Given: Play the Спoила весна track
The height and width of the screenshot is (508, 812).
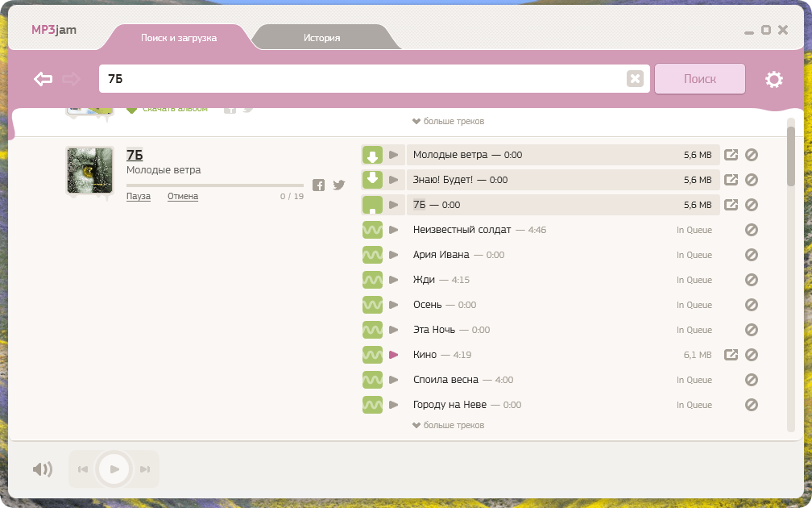Looking at the screenshot, I should tap(394, 380).
